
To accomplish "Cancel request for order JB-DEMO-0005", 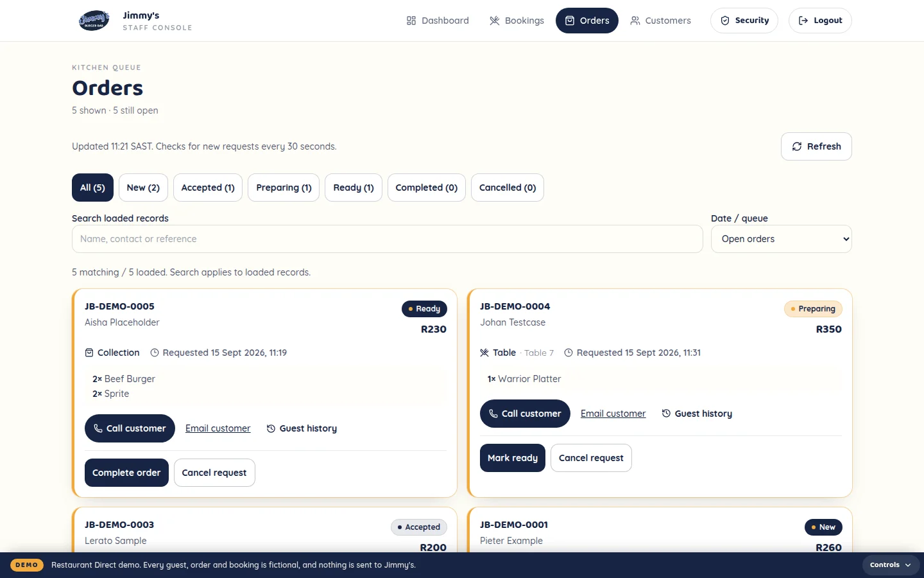I will 214,473.
